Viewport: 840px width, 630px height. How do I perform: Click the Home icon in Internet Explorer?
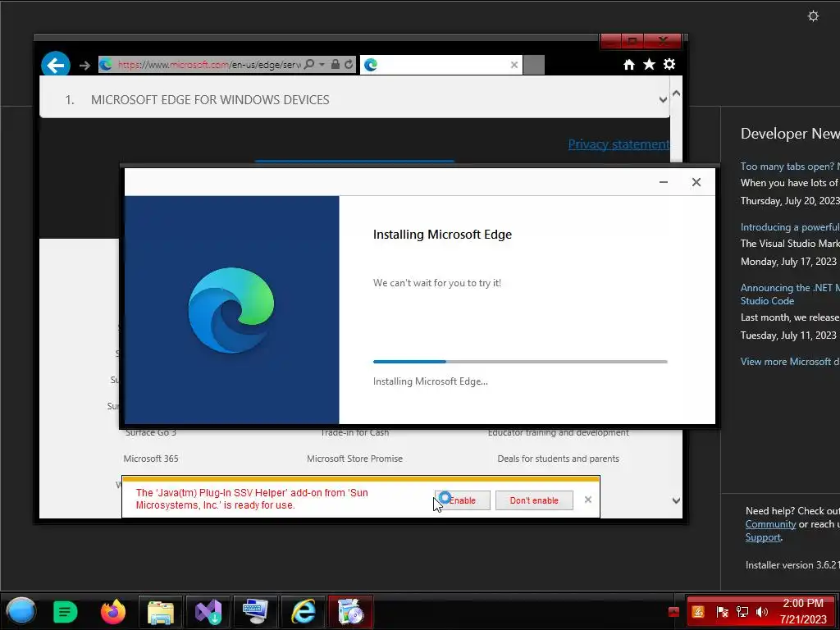[x=629, y=65]
